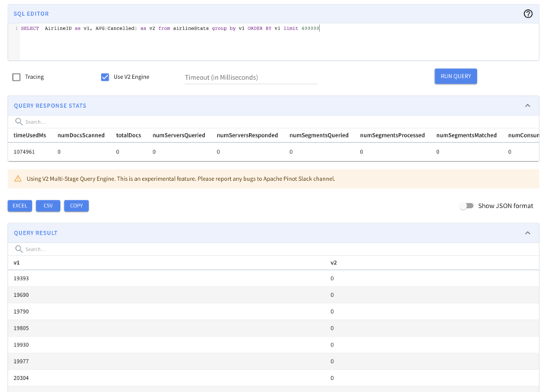547x392 pixels.
Task: Enable the Tracing checkbox
Action: [x=16, y=77]
